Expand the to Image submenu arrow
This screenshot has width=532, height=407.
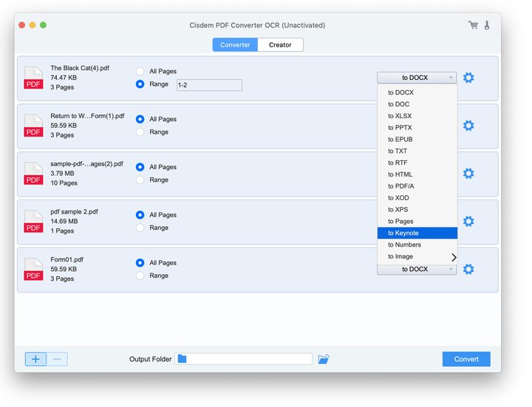454,258
